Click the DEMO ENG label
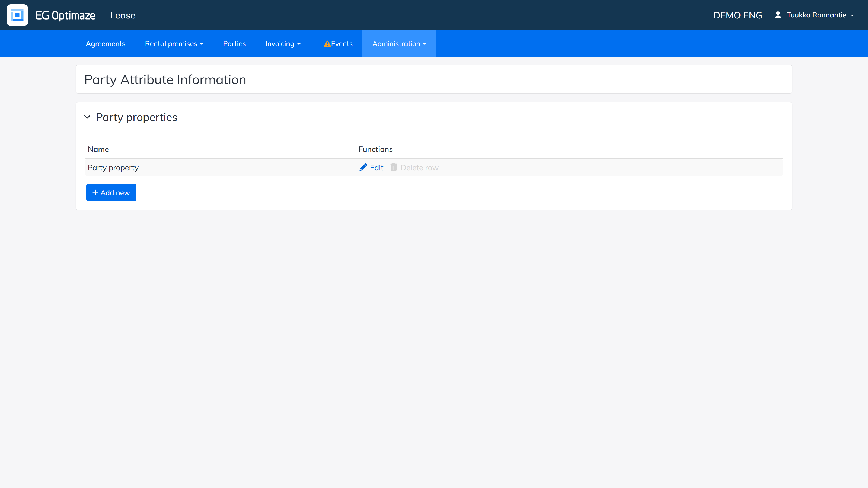868x488 pixels. point(738,15)
